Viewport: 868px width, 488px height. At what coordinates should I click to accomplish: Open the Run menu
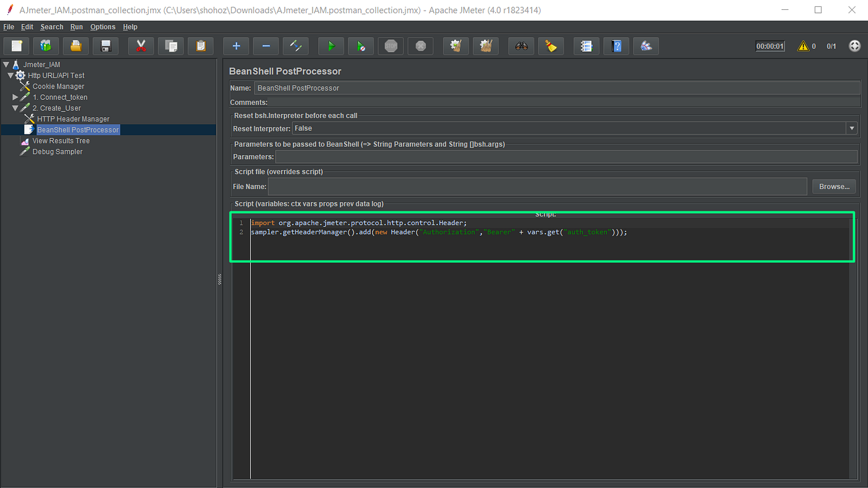click(x=76, y=27)
